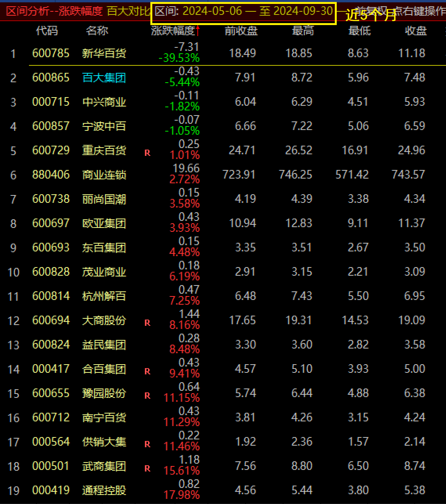
Task: Click the 最低 column header
Action: 359,31
